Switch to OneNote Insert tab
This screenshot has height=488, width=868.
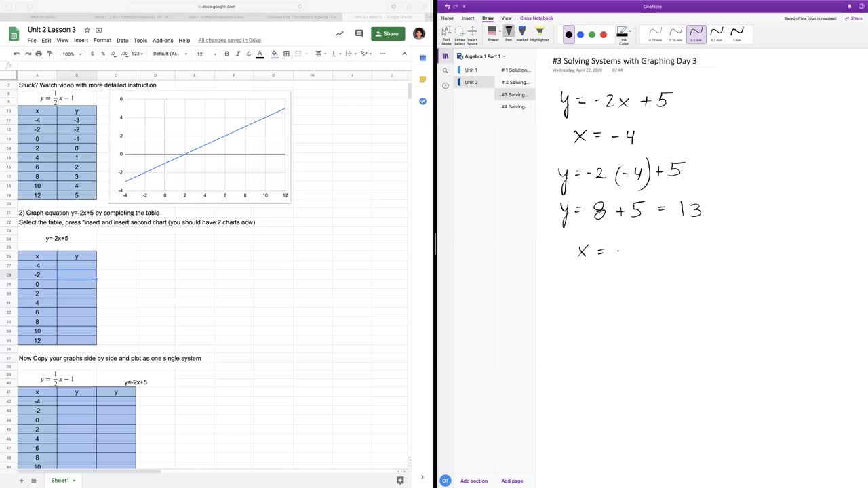468,18
